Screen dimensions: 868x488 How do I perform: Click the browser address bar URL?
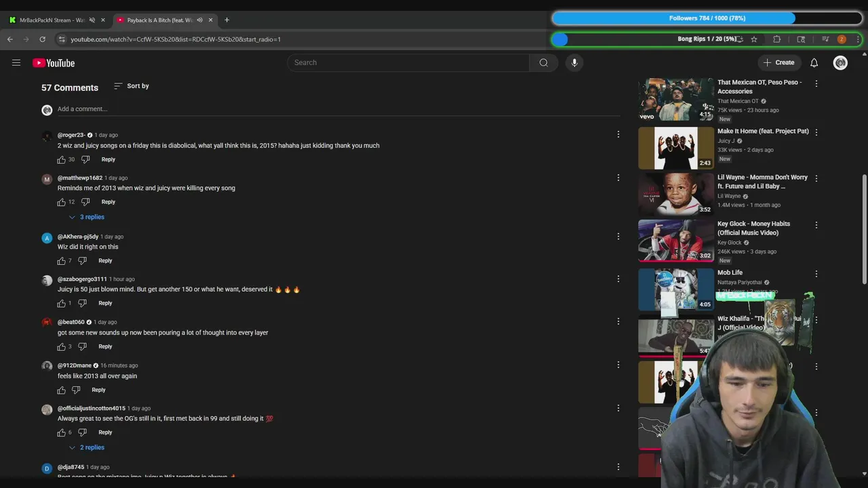176,39
